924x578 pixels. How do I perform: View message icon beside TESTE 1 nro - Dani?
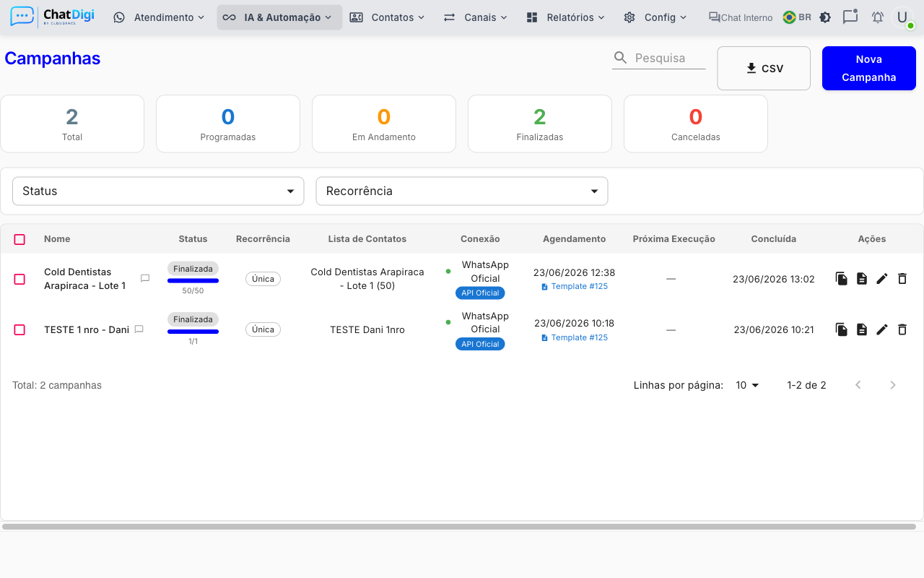(139, 329)
